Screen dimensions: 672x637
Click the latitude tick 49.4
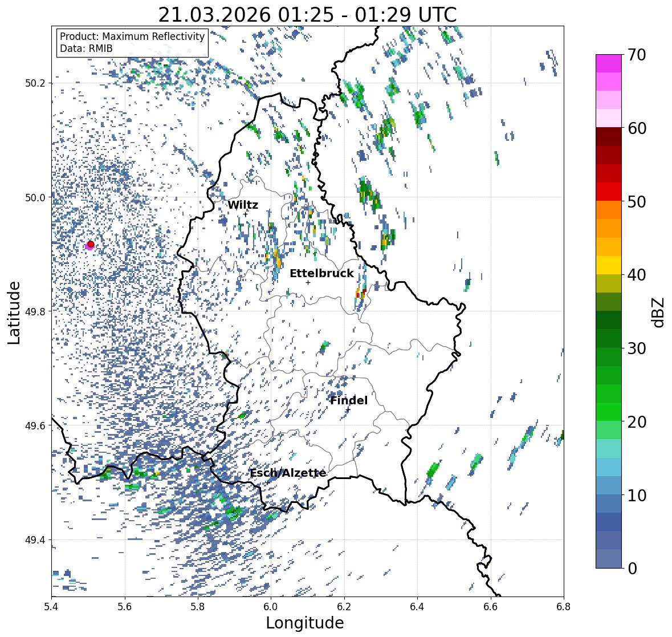pos(35,540)
